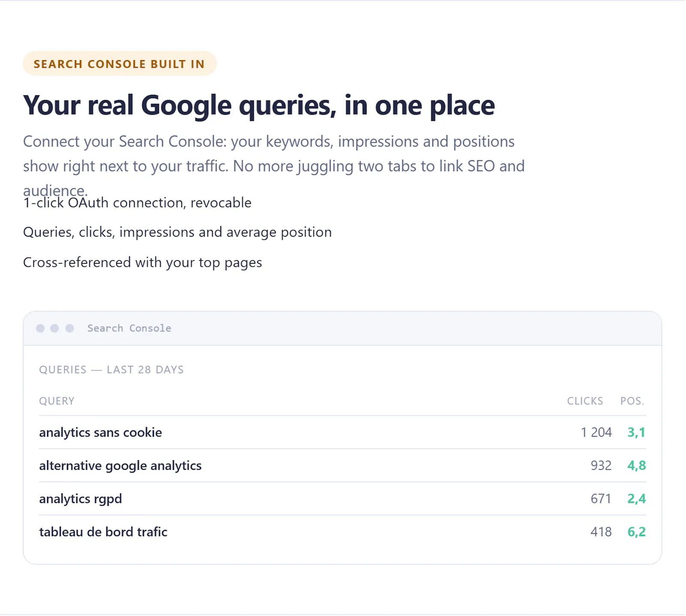Click the third window dot in the Search Console mockup
Screen dimensions: 686x616
(x=69, y=328)
